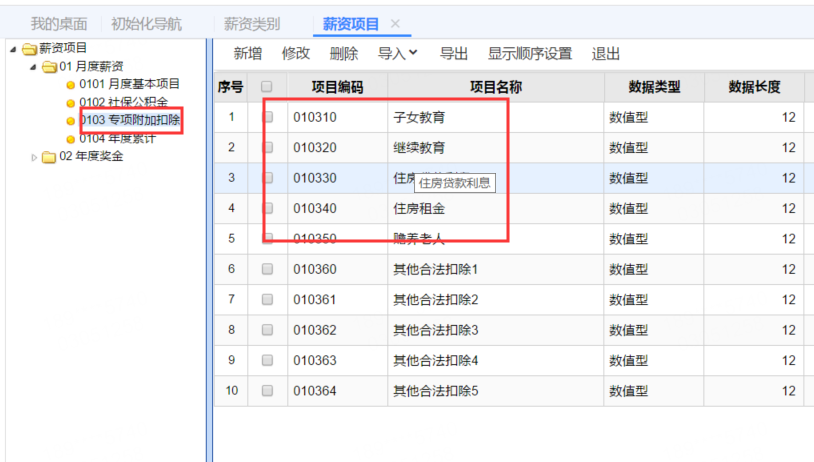Click the 新增 button
814x462 pixels.
pos(248,53)
